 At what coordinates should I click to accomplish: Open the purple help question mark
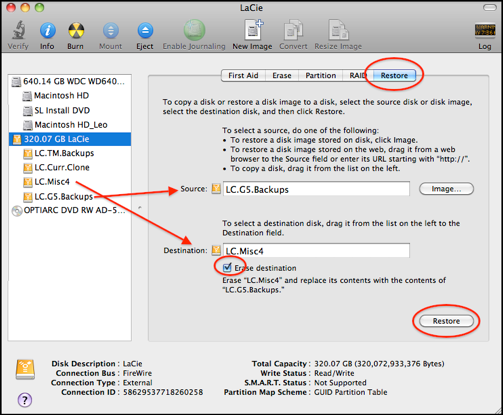(25, 400)
